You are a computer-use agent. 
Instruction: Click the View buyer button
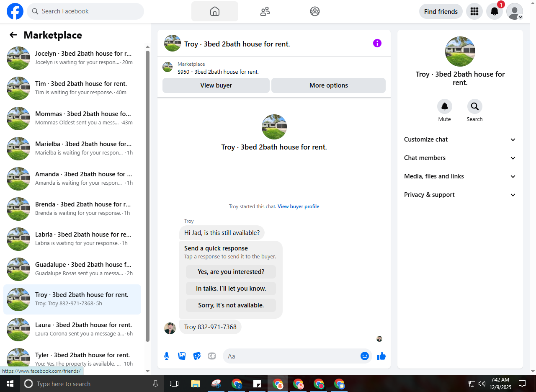tap(216, 85)
